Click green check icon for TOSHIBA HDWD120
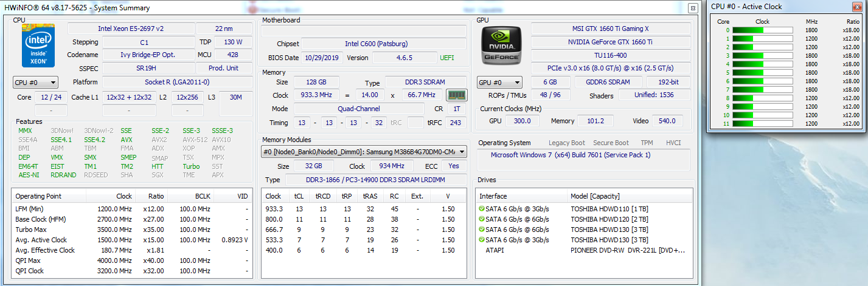 click(482, 219)
